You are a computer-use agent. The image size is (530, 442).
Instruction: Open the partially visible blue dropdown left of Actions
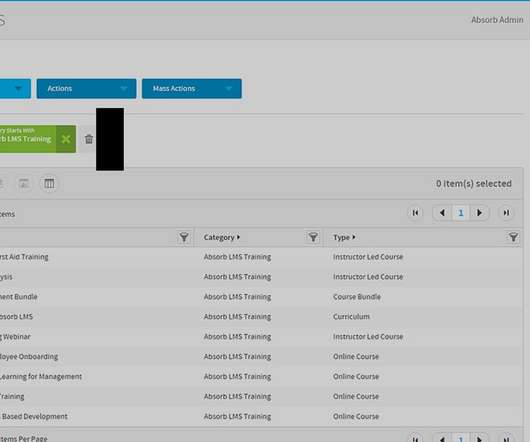click(x=15, y=89)
